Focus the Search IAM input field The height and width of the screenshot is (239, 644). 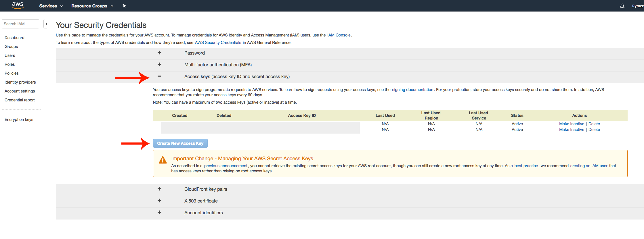tap(20, 24)
